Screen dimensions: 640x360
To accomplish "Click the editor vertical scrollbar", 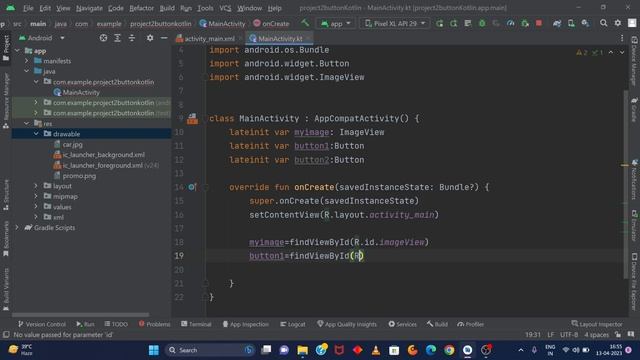I will 626,184.
